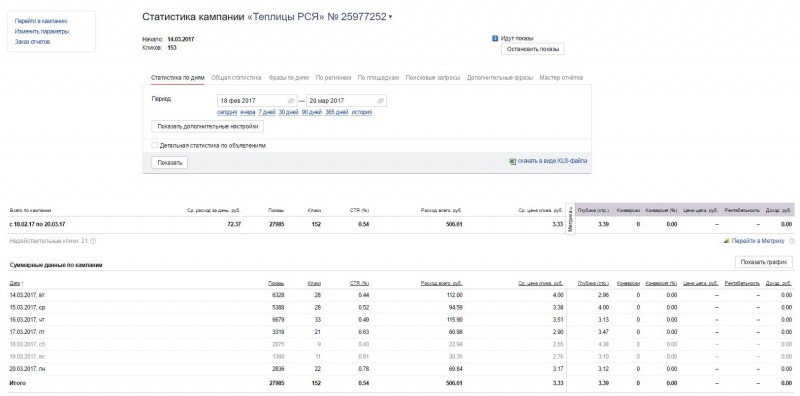Click the 15.03.2017, ср date cell

tap(28, 307)
